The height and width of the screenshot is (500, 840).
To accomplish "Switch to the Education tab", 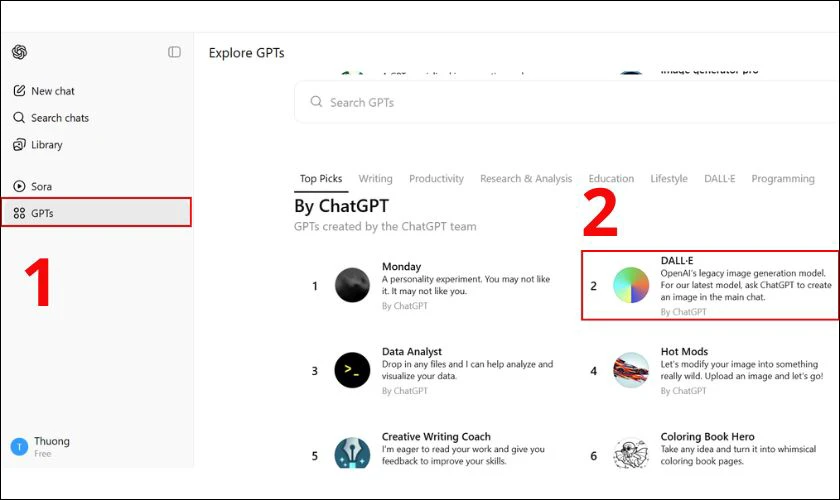I will pyautogui.click(x=611, y=178).
